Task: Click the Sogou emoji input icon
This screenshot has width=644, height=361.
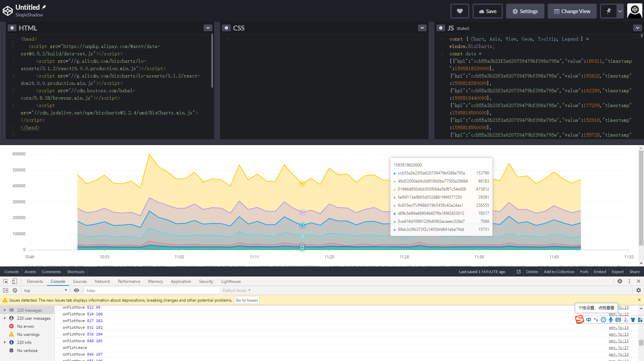Action: (x=604, y=320)
